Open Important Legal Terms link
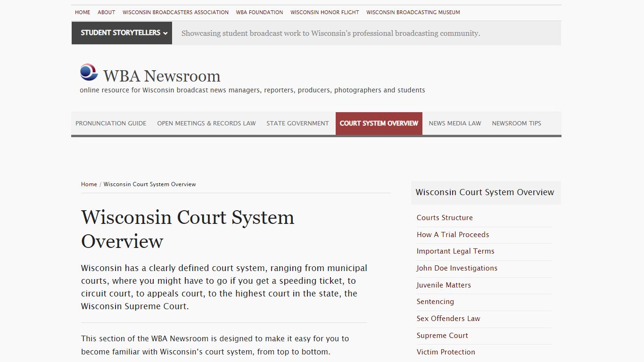This screenshot has width=644, height=362. (455, 251)
